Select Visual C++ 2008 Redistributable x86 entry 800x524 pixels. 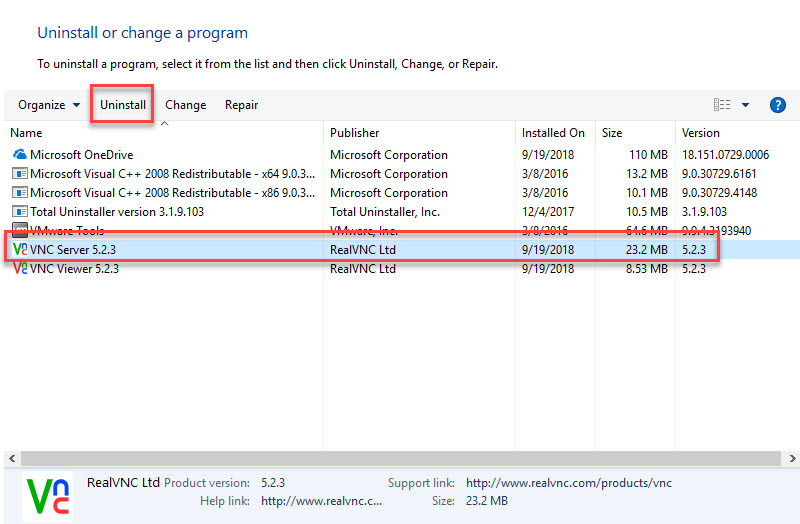pyautogui.click(x=402, y=192)
